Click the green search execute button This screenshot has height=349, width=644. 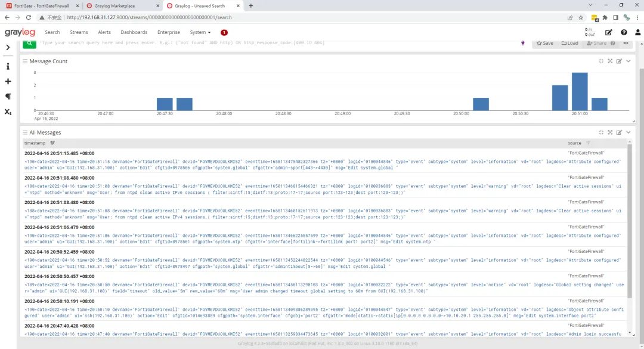[30, 44]
